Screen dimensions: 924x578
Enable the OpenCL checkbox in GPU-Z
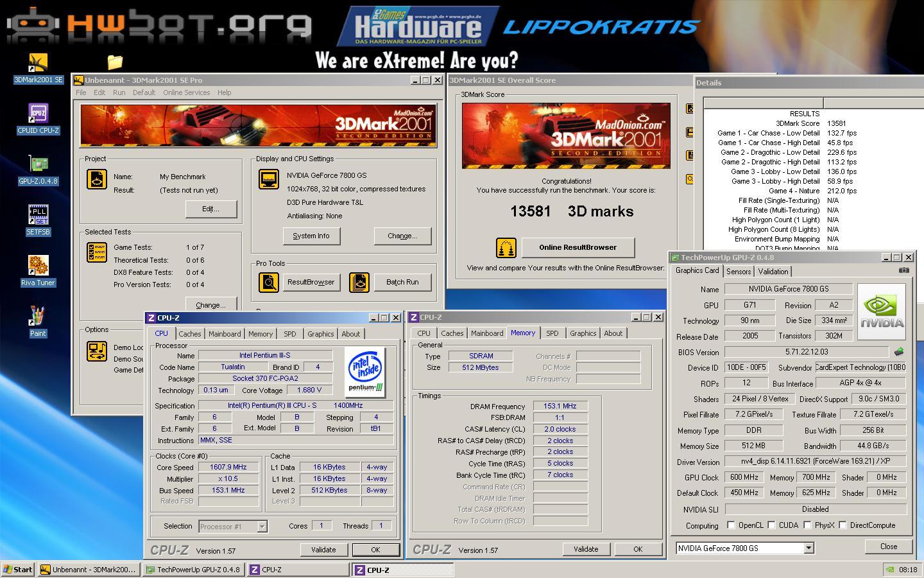[x=731, y=525]
